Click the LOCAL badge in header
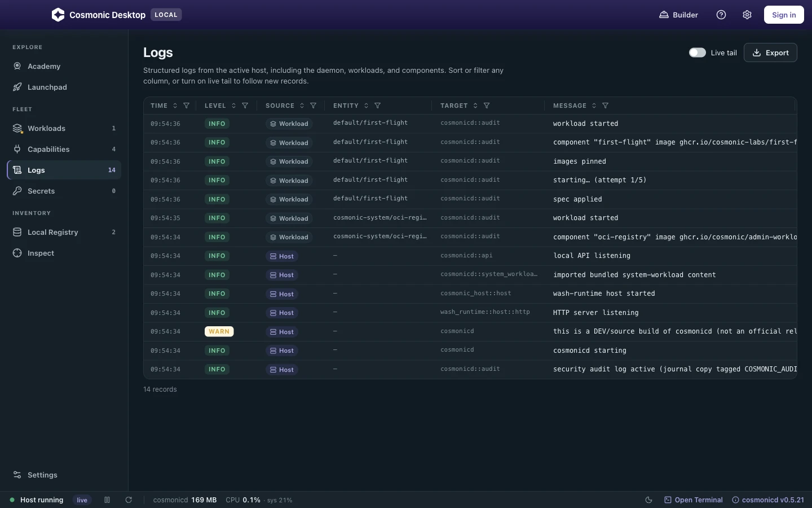The width and height of the screenshot is (812, 508). (x=166, y=15)
